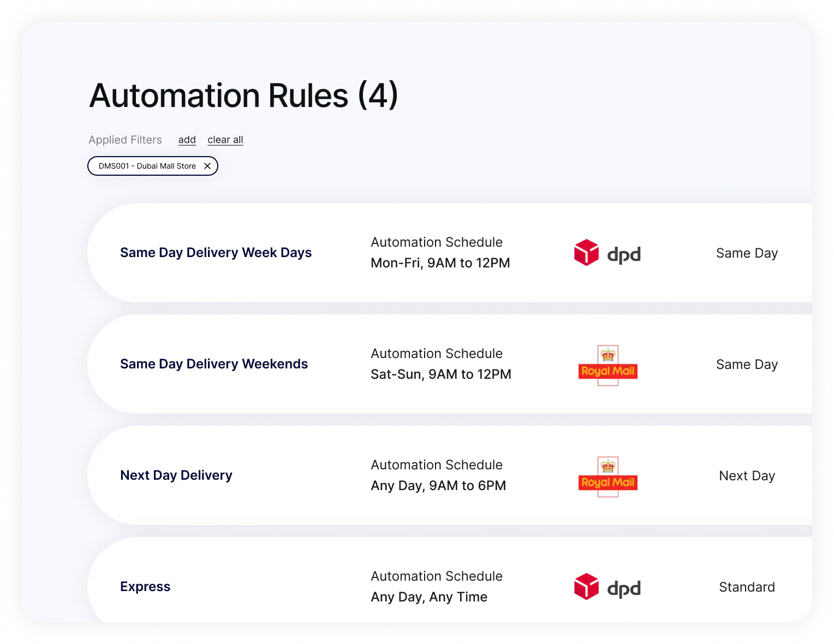Click the DMS001 - Dubai Mall Store filter tag
The height and width of the screenshot is (644, 834).
point(147,166)
